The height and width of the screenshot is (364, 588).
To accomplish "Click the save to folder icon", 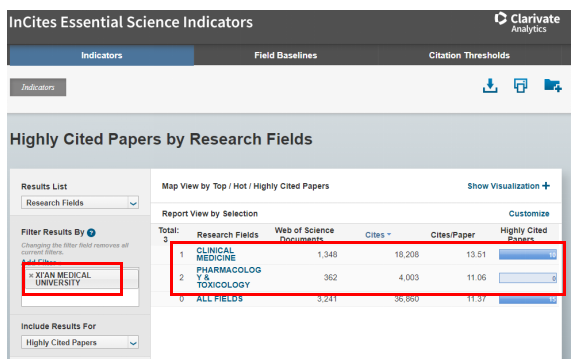I will [x=552, y=85].
